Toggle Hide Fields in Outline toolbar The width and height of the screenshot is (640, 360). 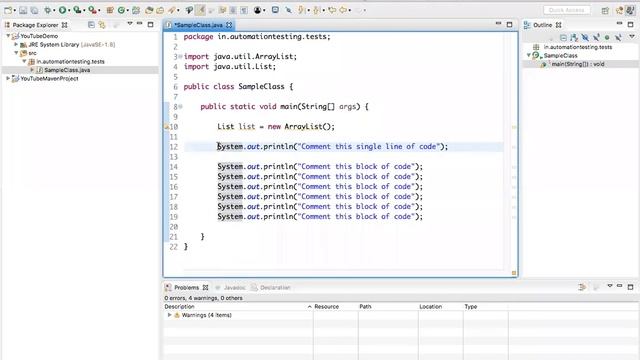[x=585, y=38]
